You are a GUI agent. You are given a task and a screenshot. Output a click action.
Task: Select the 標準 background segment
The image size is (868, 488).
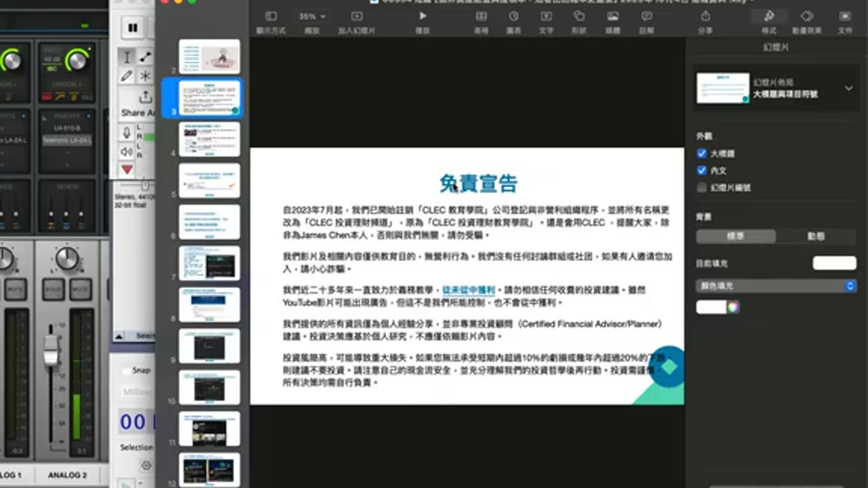pos(736,237)
